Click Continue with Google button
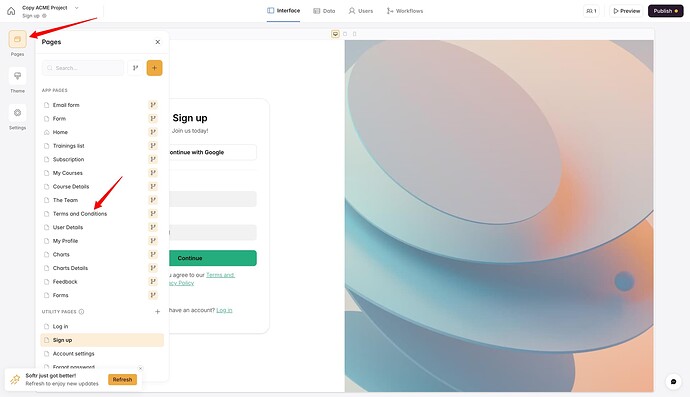This screenshot has width=690, height=397. point(213,152)
